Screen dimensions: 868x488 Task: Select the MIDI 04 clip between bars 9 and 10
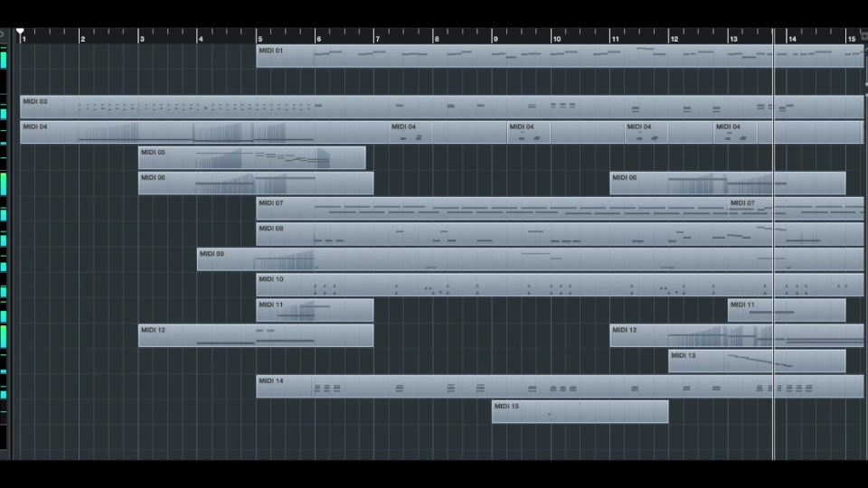click(529, 132)
